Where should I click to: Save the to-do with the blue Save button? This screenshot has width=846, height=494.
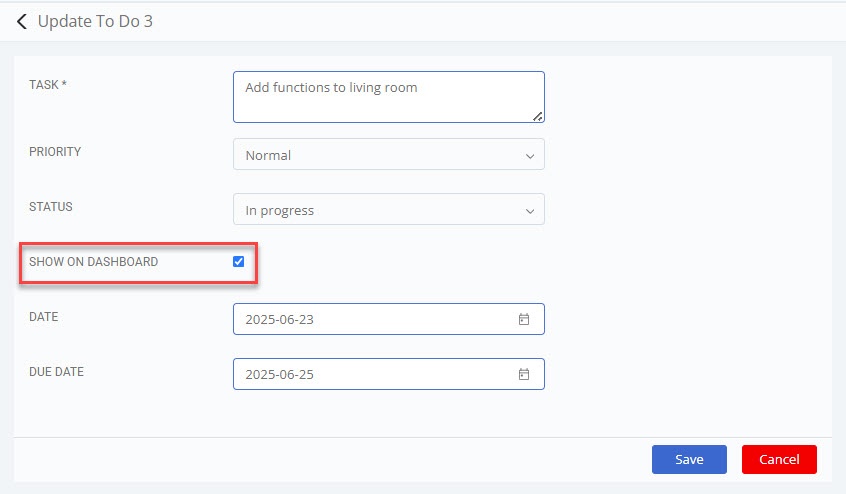pos(689,459)
